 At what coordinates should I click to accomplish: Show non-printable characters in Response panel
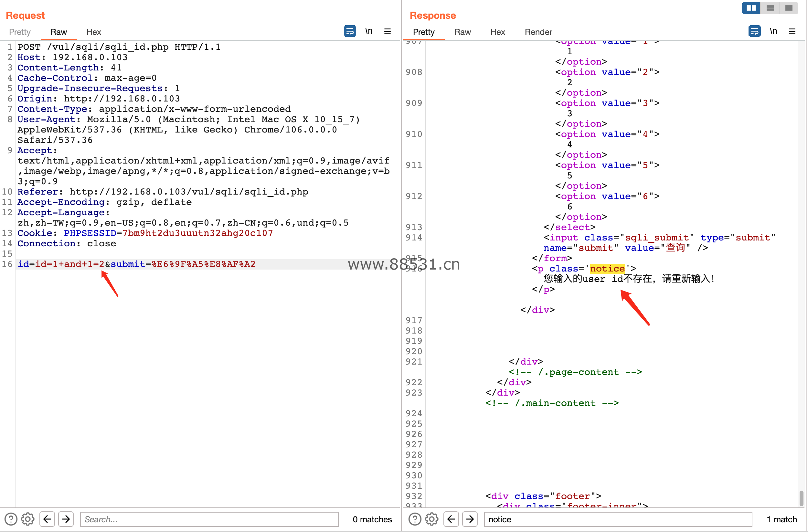(x=773, y=31)
